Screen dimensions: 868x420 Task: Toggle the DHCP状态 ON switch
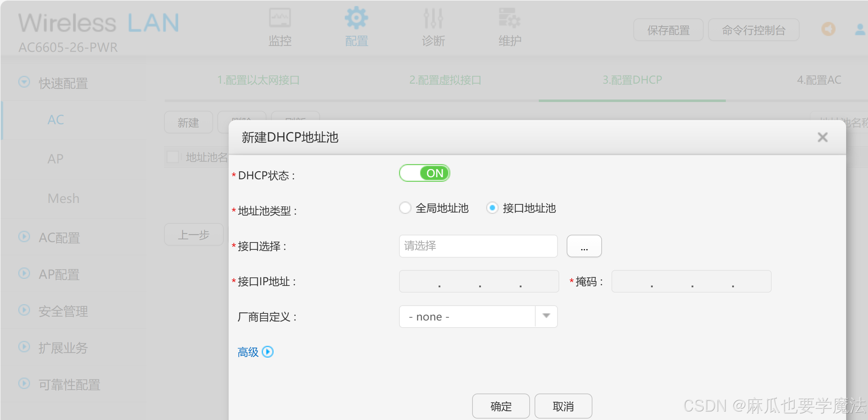[x=424, y=173]
